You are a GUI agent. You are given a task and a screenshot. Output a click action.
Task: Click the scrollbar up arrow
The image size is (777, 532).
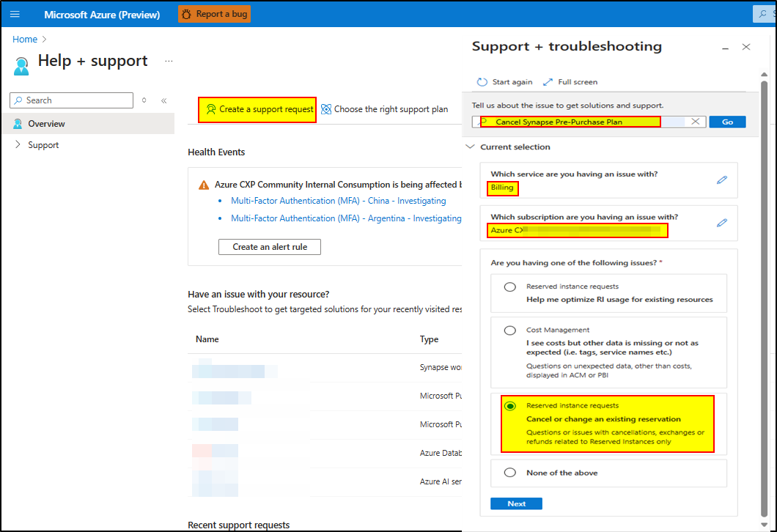point(764,75)
